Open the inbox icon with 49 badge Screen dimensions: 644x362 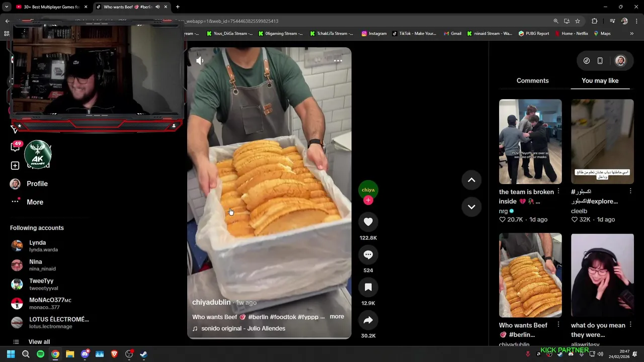pos(15,147)
